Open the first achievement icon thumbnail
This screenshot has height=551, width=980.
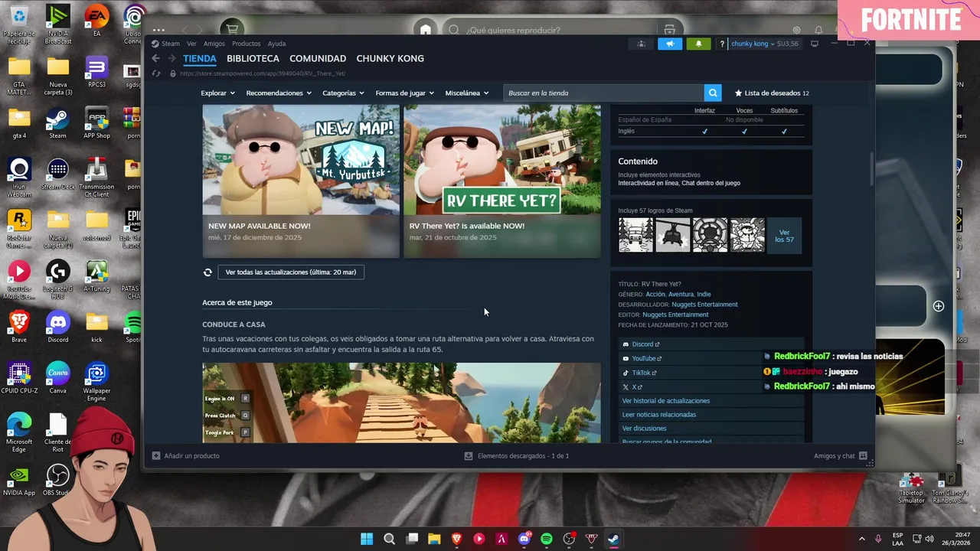tap(636, 235)
